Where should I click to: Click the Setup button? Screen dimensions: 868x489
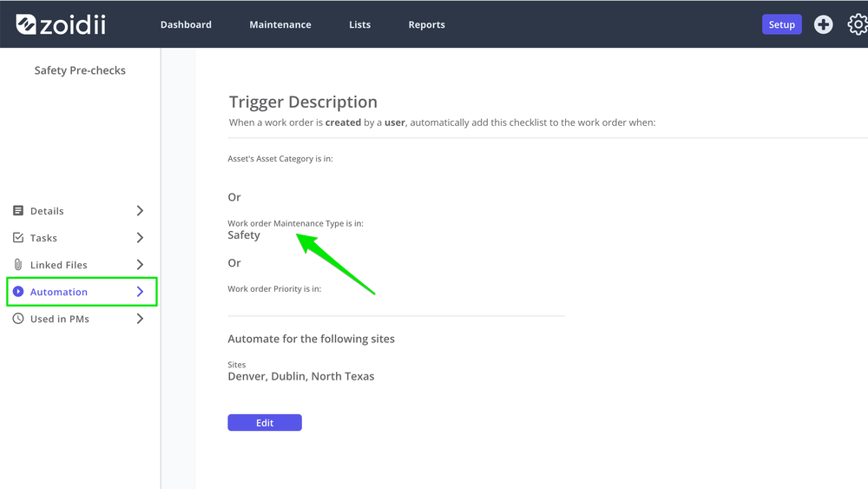click(782, 24)
